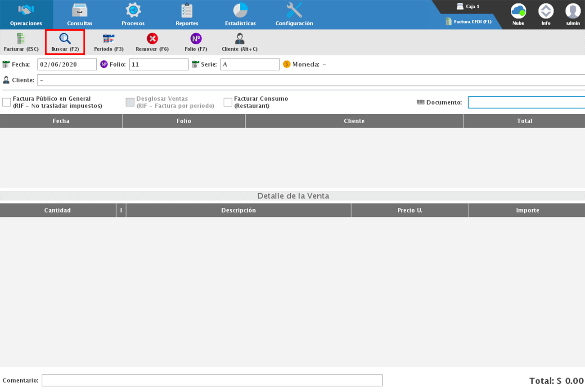The width and height of the screenshot is (585, 392).
Task: Click the Factura CFDI (F1) button
Action: (468, 22)
